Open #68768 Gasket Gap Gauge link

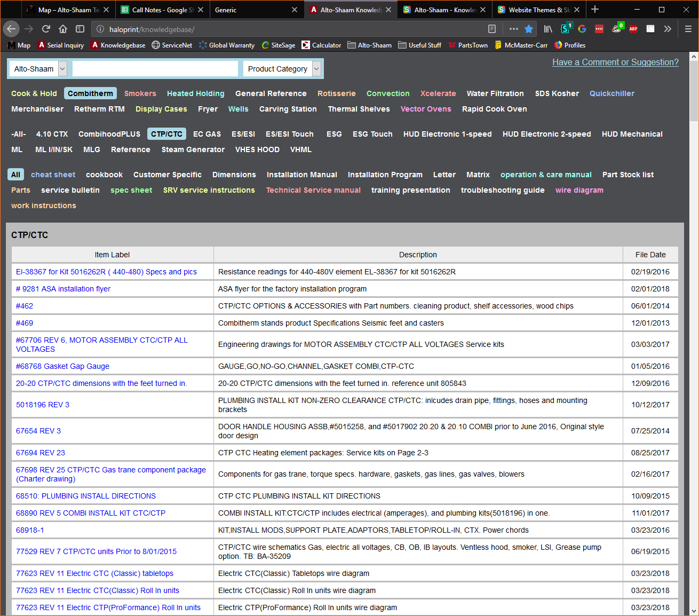pyautogui.click(x=62, y=366)
